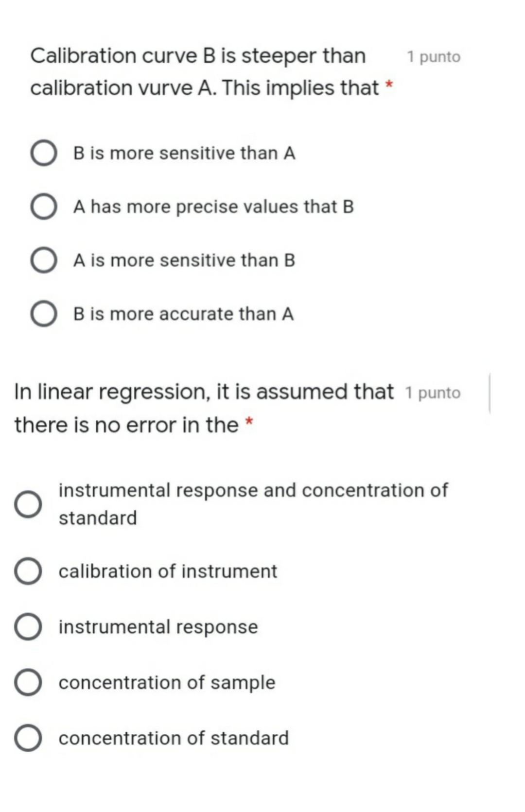Click the option text 'calibration of instrument'
This screenshot has height=812, width=525.
tap(168, 571)
